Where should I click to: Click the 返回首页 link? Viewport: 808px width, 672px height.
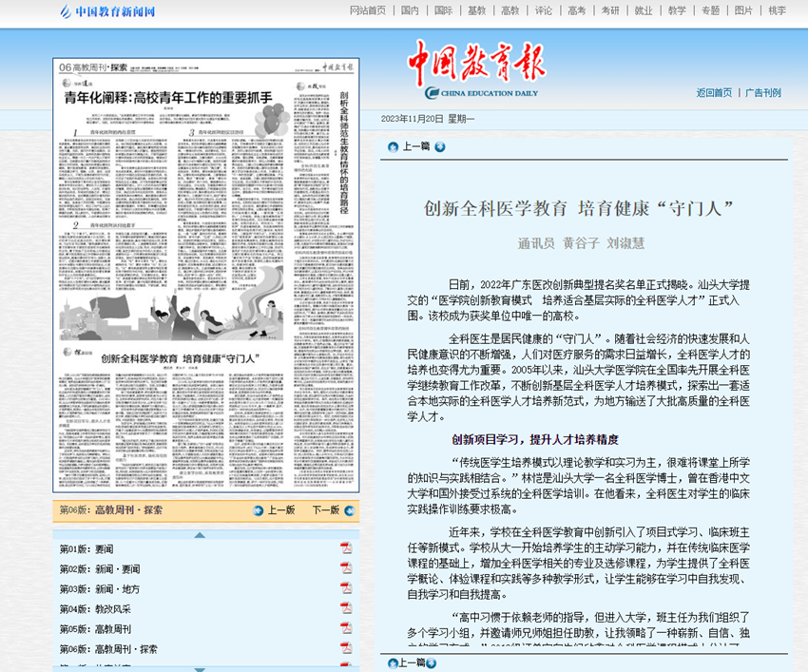tap(714, 93)
